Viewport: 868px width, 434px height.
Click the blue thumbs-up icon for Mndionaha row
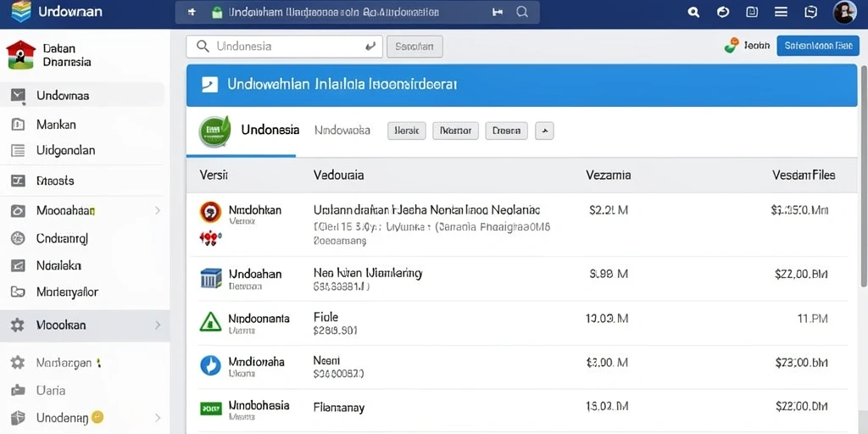(210, 365)
